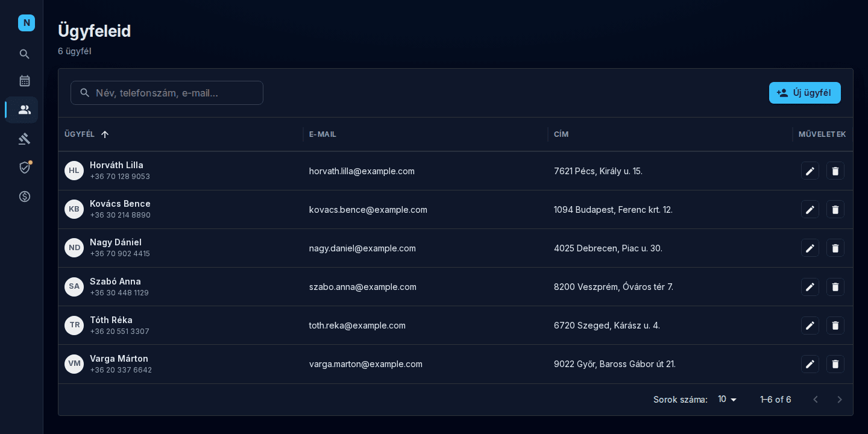Edit Kovács Bence's client record

(x=810, y=210)
